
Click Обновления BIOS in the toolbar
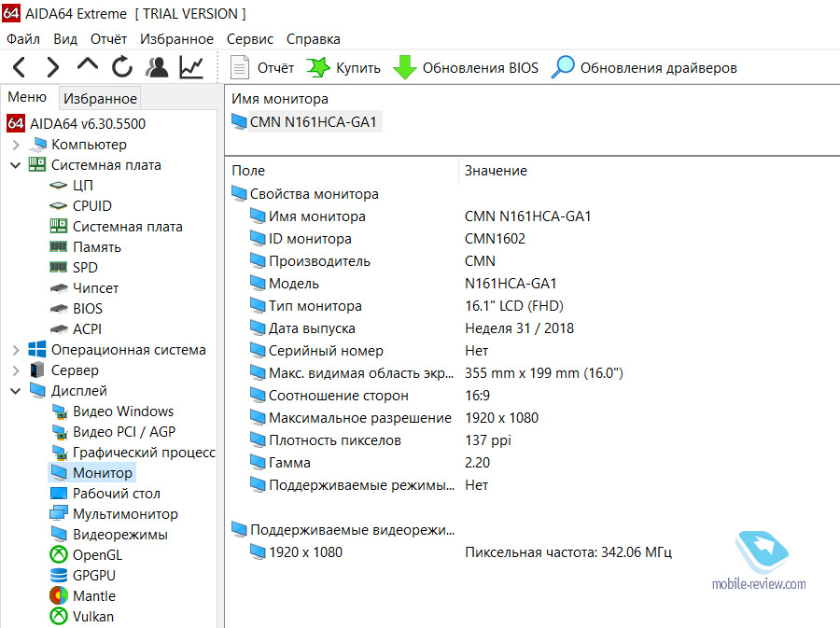tap(466, 68)
